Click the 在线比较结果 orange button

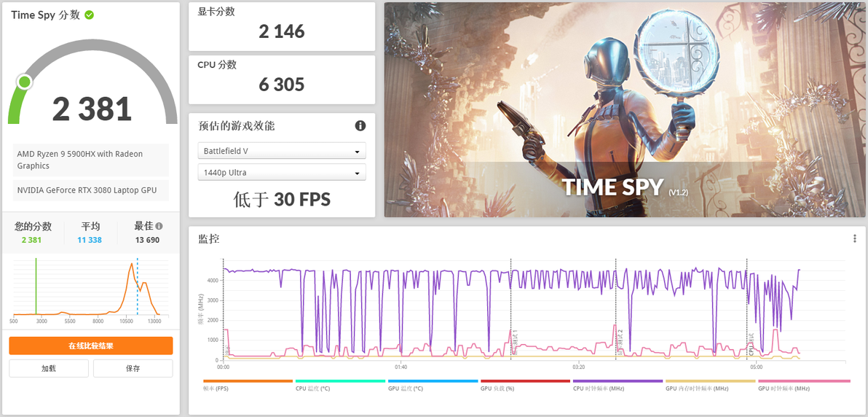tap(91, 346)
